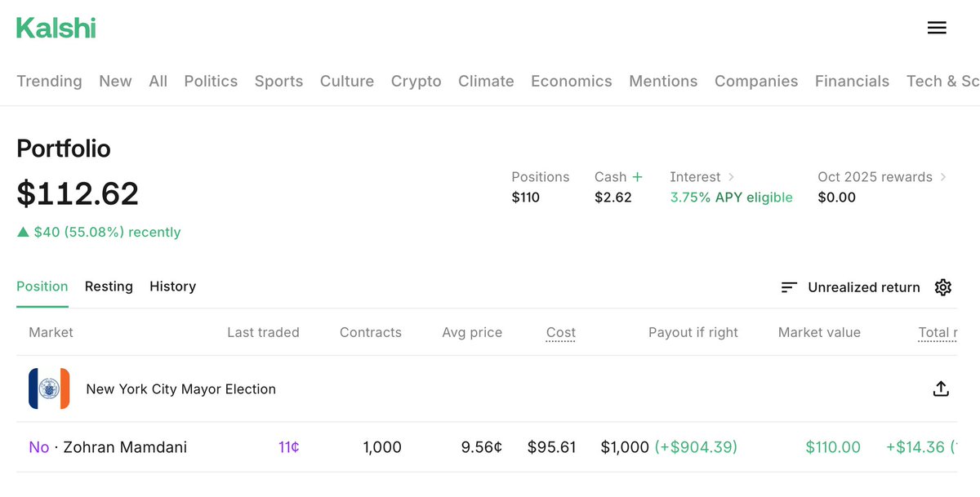980x497 pixels.
Task: Open the hamburger menu
Action: (x=937, y=28)
